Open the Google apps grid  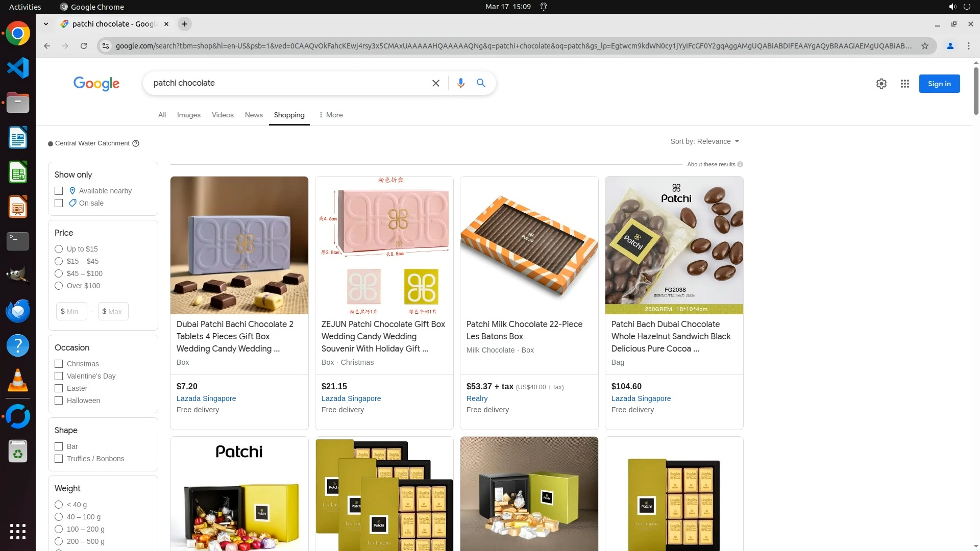[905, 84]
